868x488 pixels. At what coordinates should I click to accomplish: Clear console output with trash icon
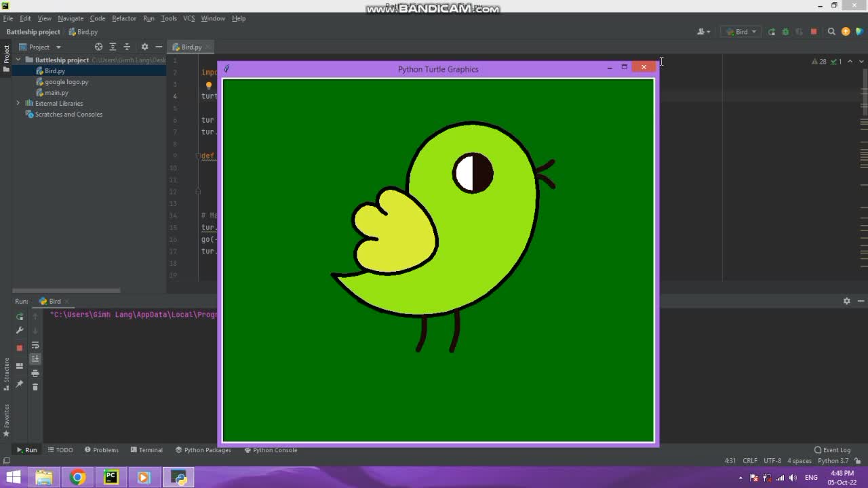click(35, 387)
